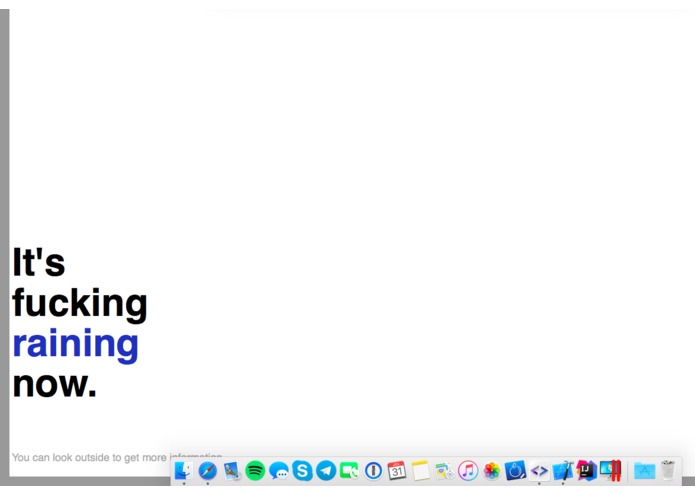Open the Trash in the dock
Viewport: 695px width, 494px height.
tap(668, 471)
